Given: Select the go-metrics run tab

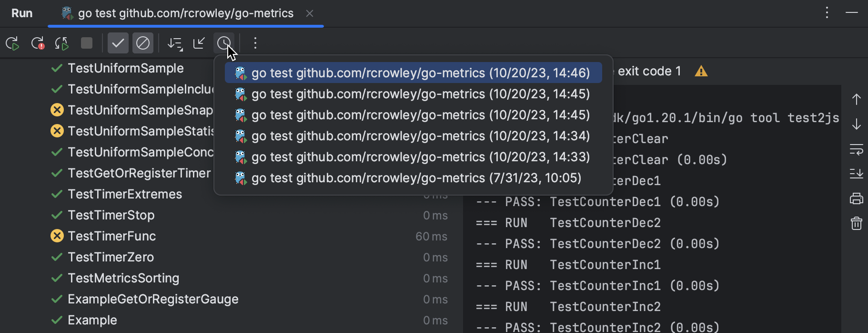Looking at the screenshot, I should click(185, 13).
